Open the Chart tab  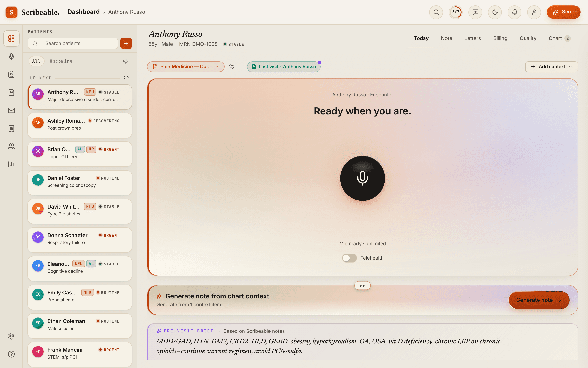pyautogui.click(x=559, y=38)
